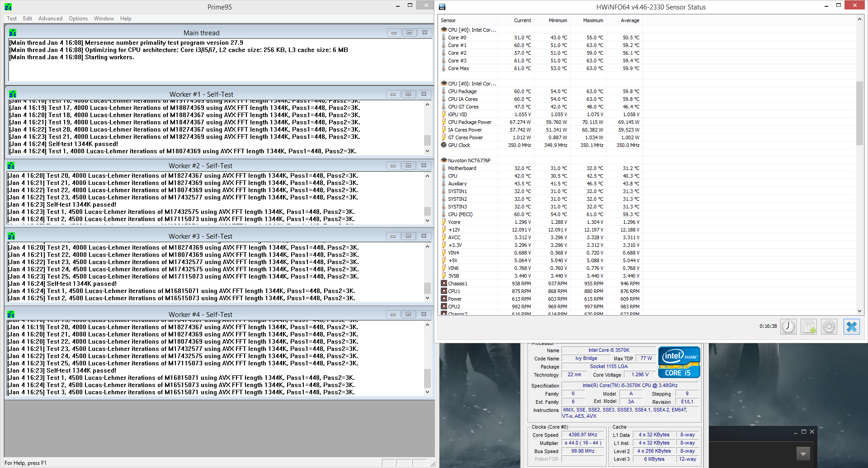Open the Window menu in Prime95
The width and height of the screenshot is (868, 468).
point(104,19)
